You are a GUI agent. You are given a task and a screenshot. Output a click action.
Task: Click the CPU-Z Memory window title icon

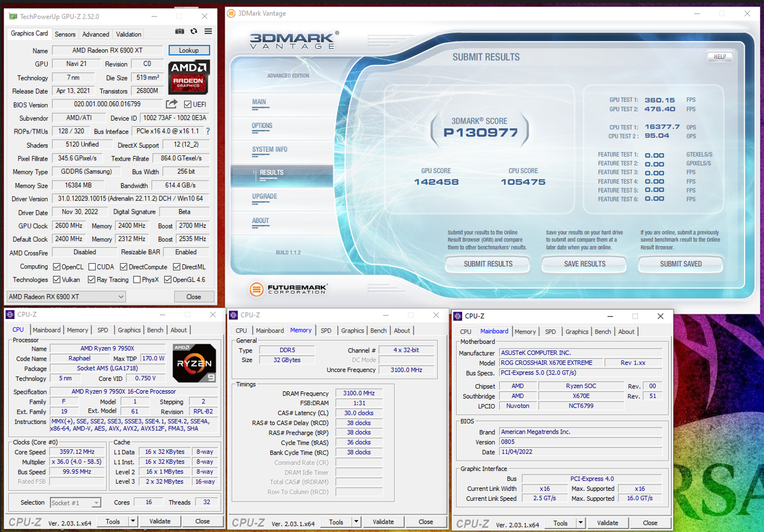[x=234, y=315]
